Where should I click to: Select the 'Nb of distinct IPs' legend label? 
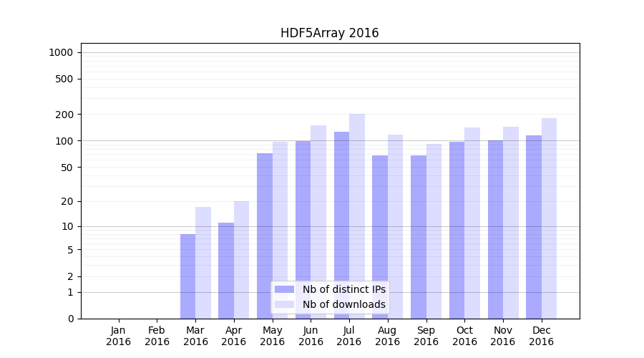(x=343, y=289)
